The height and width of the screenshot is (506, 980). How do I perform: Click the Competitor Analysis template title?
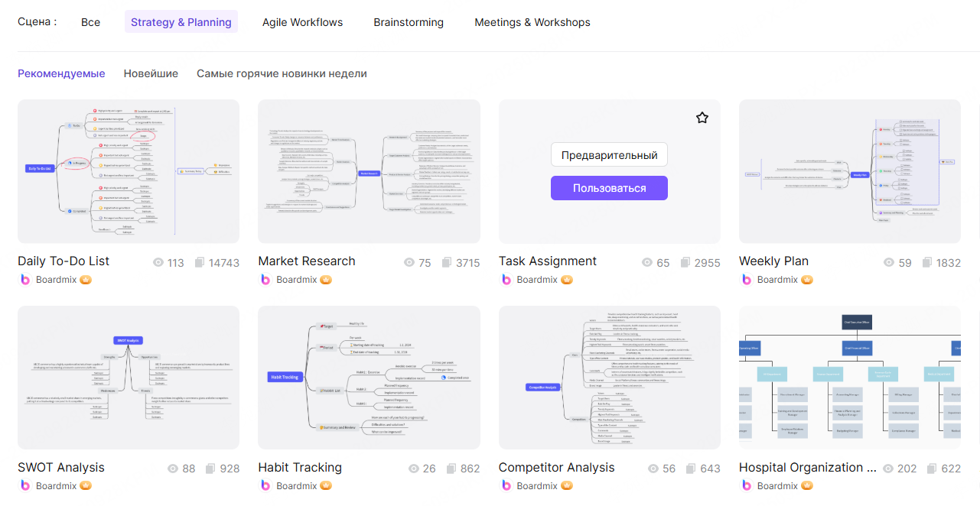(557, 468)
